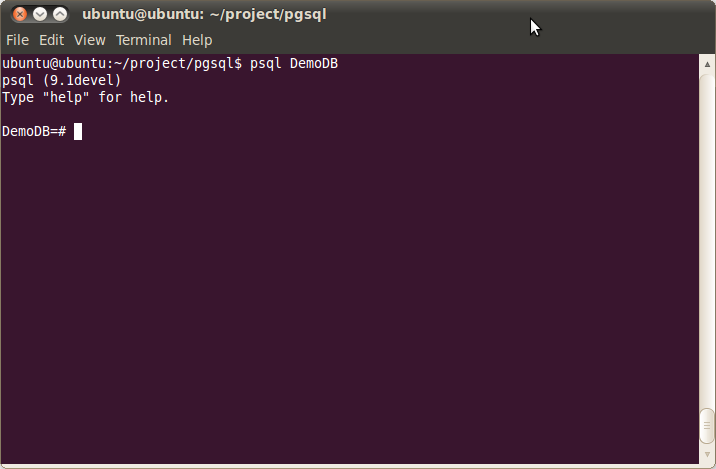Click the white block cursor after DemoDB=#
This screenshot has height=469, width=716.
pos(78,132)
